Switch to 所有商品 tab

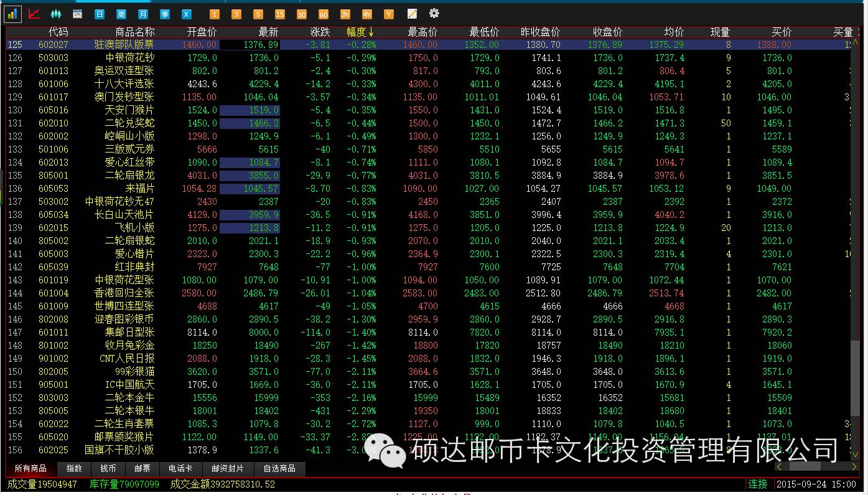click(30, 468)
